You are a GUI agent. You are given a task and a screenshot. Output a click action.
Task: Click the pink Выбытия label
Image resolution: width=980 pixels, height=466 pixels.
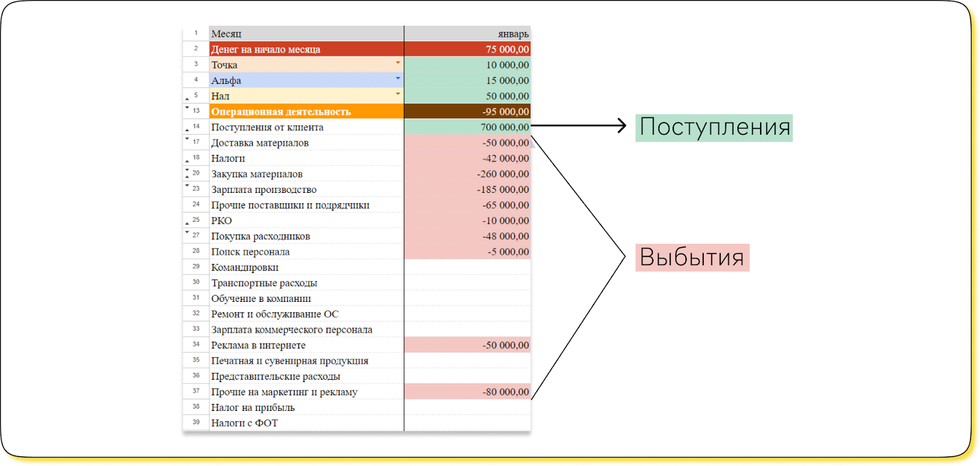[x=692, y=257]
